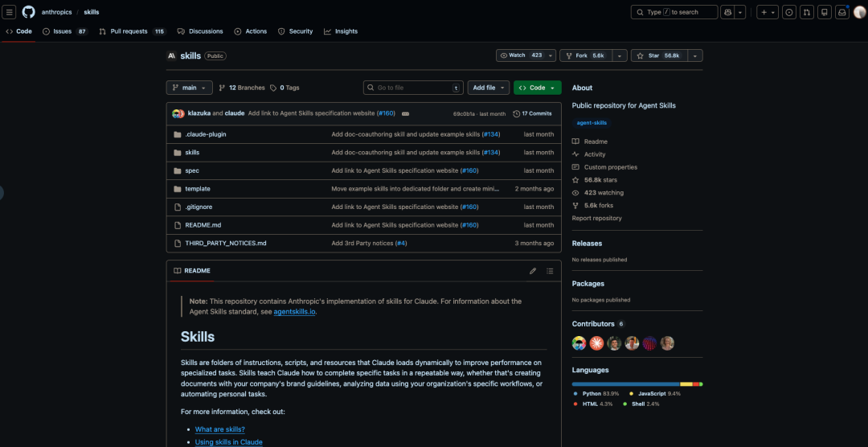This screenshot has width=868, height=447.
Task: Click the Go to file search field
Action: click(414, 88)
